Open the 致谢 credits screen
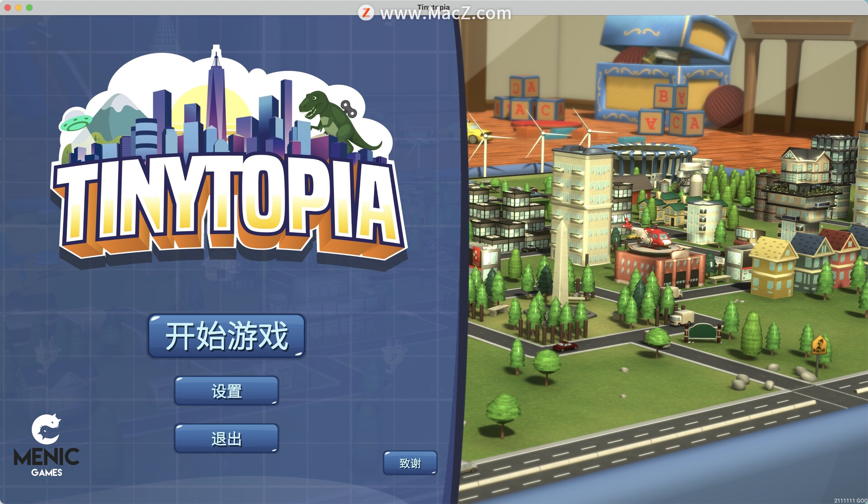Image resolution: width=868 pixels, height=504 pixels. coord(410,463)
